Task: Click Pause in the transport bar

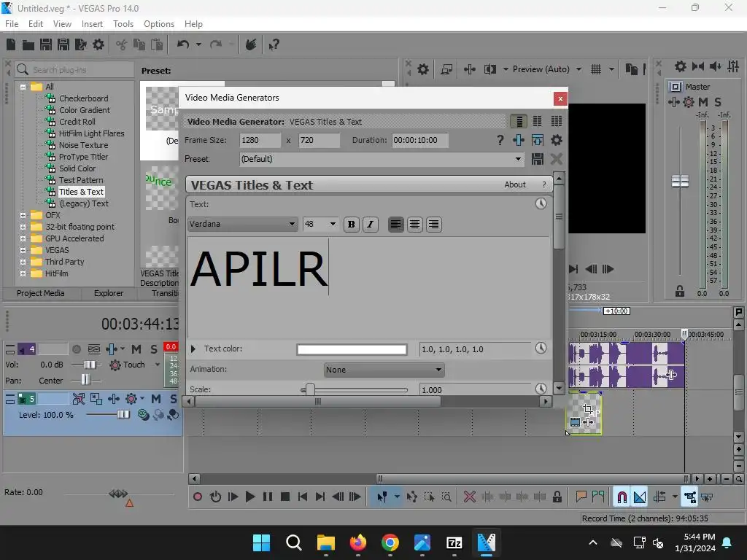Action: tap(268, 497)
